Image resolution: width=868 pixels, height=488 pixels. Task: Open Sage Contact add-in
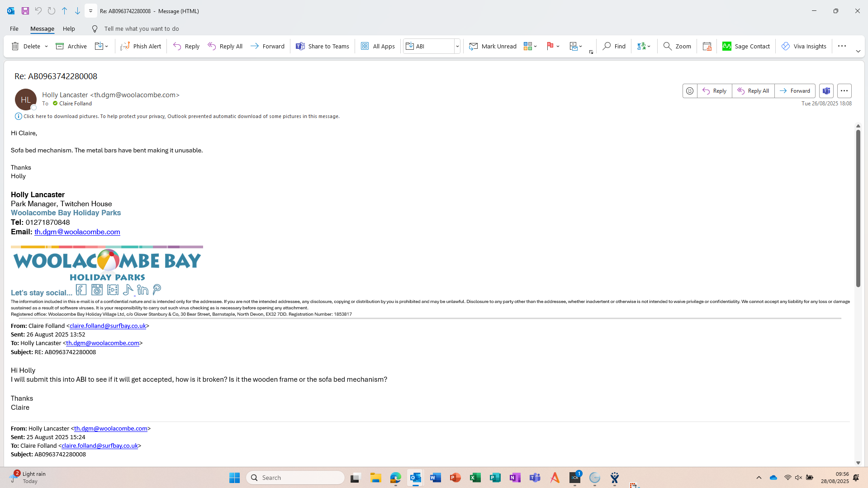[746, 46]
